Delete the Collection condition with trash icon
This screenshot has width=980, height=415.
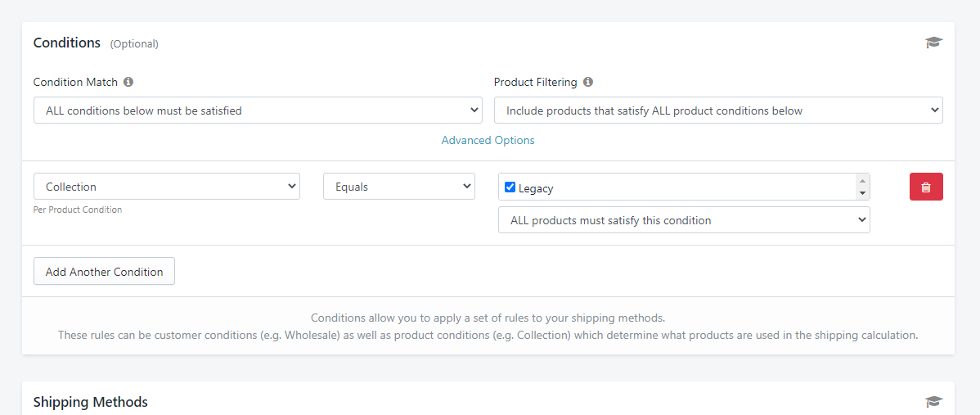click(x=926, y=187)
